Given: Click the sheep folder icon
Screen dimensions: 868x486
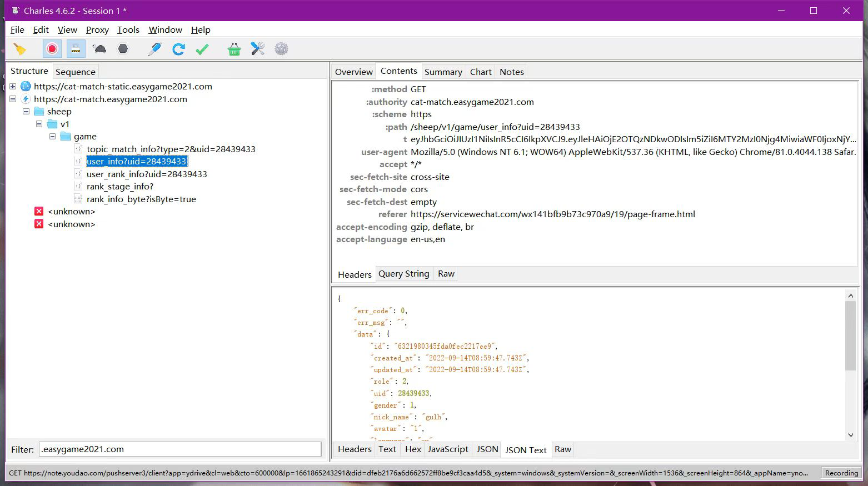Looking at the screenshot, I should pyautogui.click(x=39, y=112).
